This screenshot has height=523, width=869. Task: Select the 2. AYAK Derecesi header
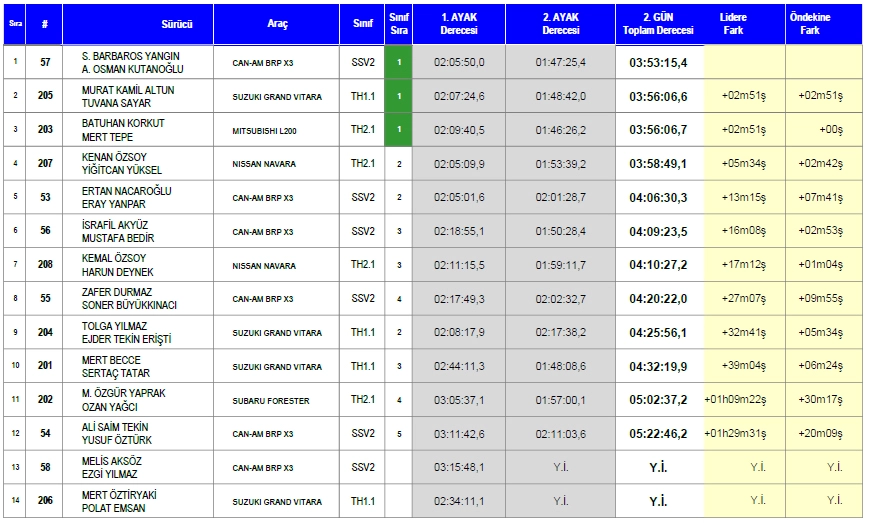click(561, 23)
